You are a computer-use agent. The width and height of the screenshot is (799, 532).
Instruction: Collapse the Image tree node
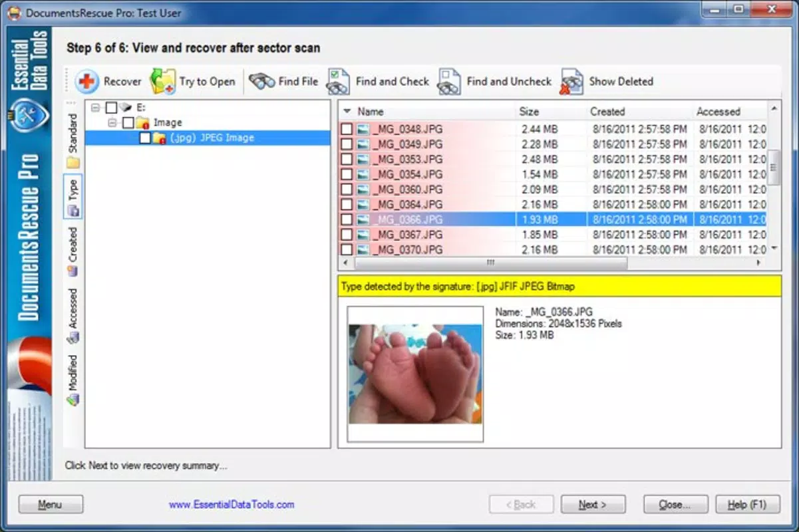point(112,122)
